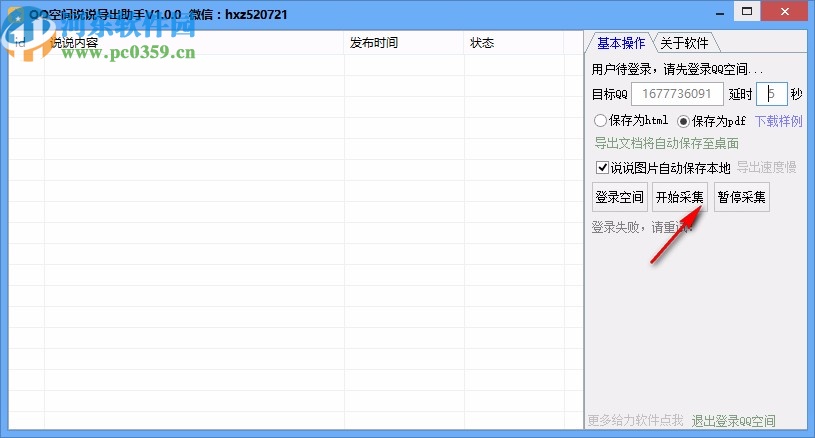Click the id column header

point(27,43)
